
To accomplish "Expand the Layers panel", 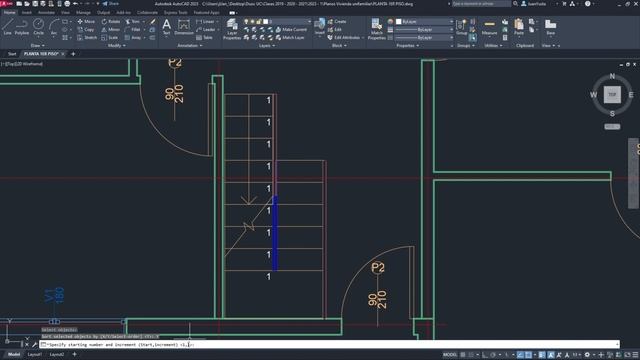I will click(267, 46).
